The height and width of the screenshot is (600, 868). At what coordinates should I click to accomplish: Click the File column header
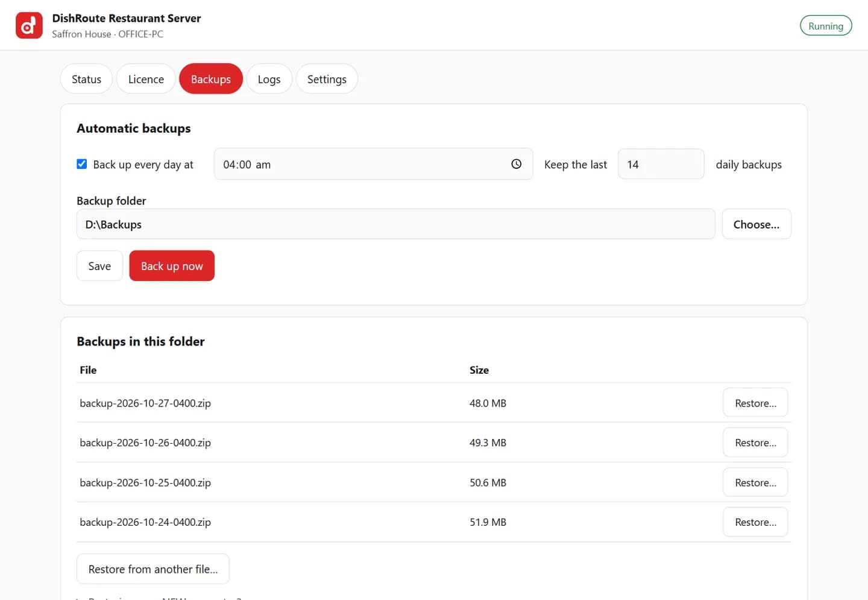(88, 370)
